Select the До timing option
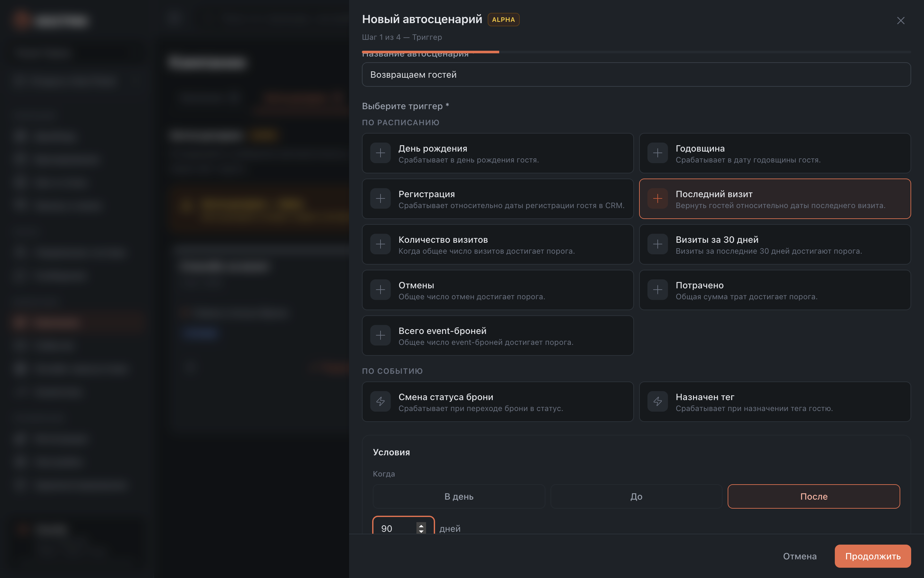Image resolution: width=924 pixels, height=578 pixels. pyautogui.click(x=636, y=496)
